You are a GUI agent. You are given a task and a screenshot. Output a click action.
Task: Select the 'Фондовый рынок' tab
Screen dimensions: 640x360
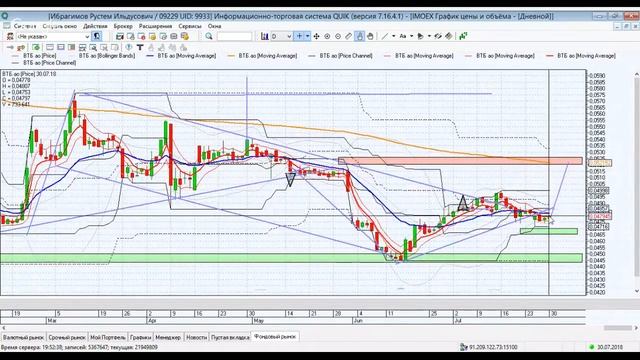pos(275,337)
